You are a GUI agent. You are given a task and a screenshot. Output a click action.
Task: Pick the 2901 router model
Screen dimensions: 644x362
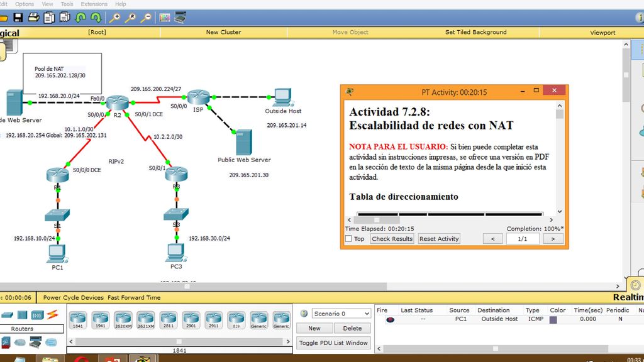tap(191, 320)
